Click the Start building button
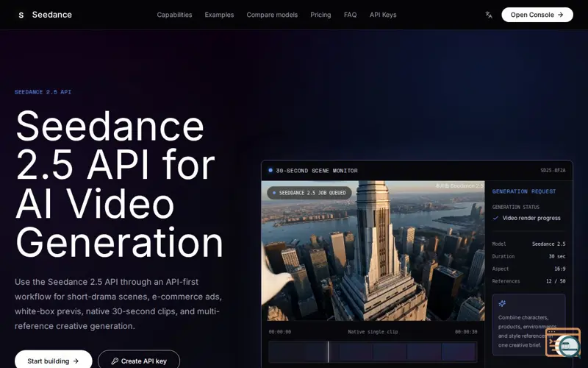 pos(53,360)
